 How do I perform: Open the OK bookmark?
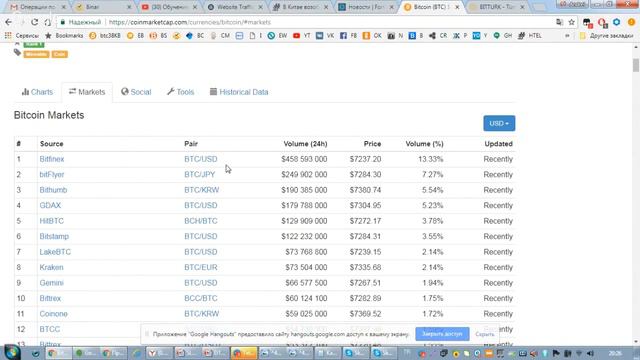click(372, 36)
